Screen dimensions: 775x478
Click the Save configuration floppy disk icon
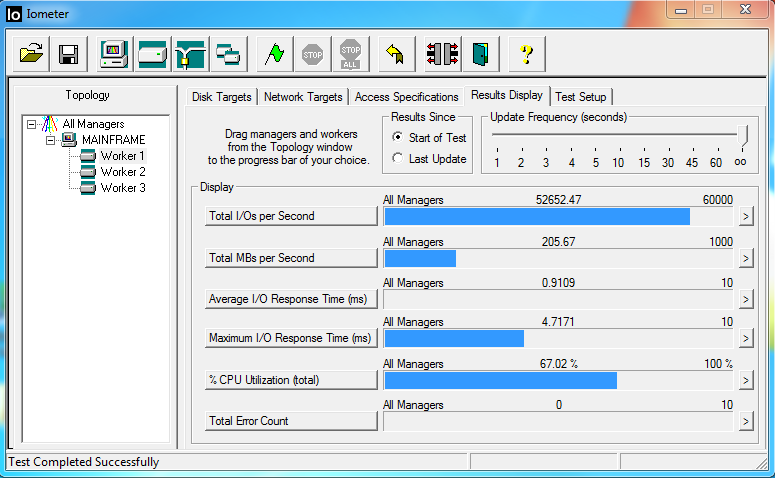[x=69, y=54]
